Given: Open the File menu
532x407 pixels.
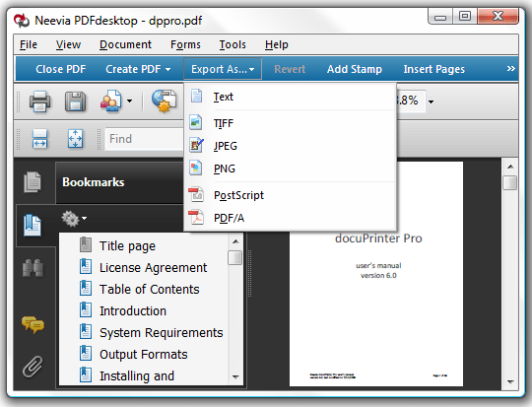Looking at the screenshot, I should (x=29, y=44).
